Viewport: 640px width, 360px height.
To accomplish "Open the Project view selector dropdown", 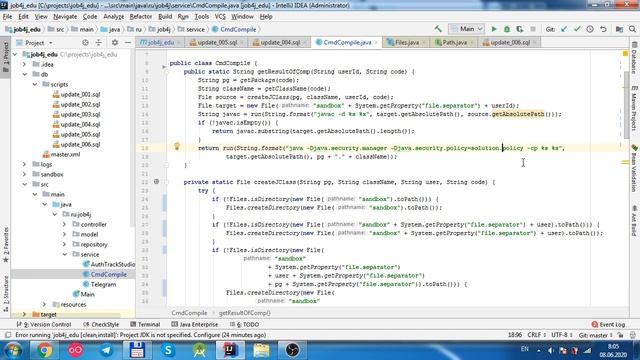I will point(38,42).
